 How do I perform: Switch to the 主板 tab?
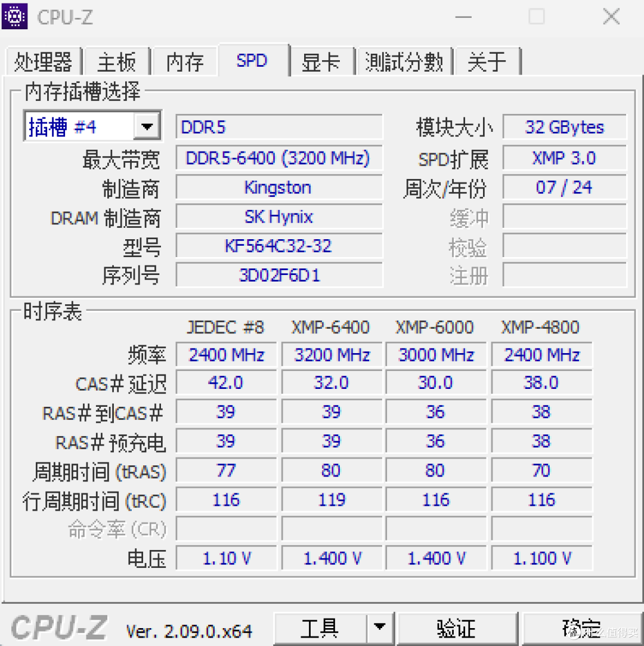pyautogui.click(x=117, y=61)
